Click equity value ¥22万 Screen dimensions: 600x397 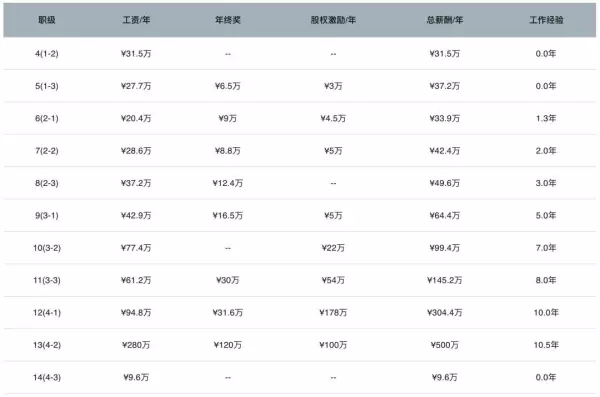[333, 248]
